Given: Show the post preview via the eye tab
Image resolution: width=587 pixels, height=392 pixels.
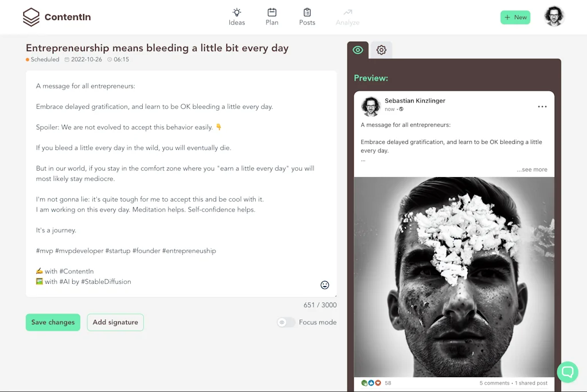Looking at the screenshot, I should [358, 50].
